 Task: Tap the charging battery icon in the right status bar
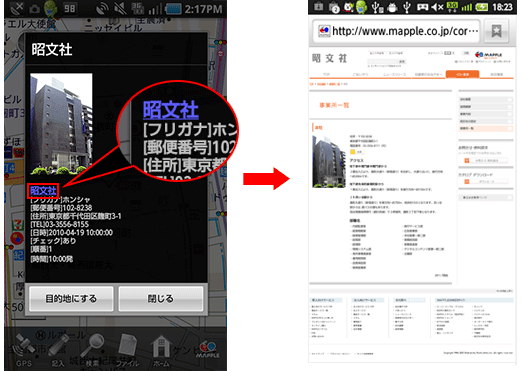click(482, 7)
